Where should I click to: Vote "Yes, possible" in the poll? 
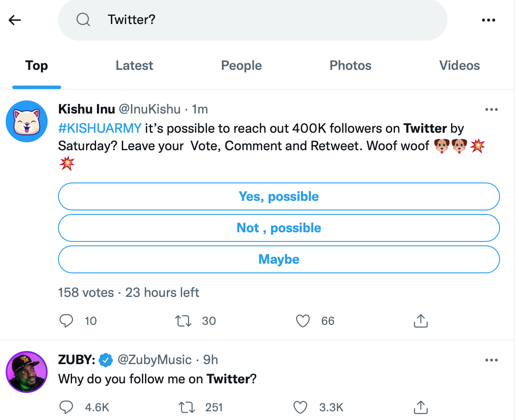(x=279, y=196)
